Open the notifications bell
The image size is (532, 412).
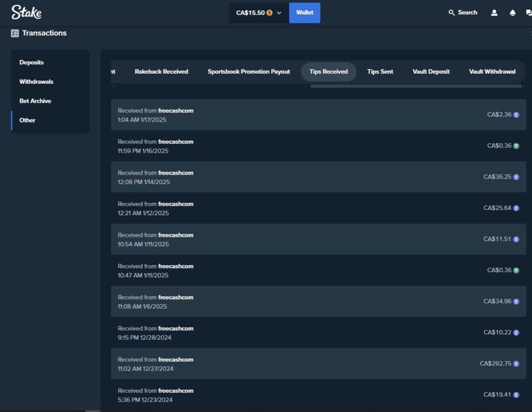click(512, 13)
